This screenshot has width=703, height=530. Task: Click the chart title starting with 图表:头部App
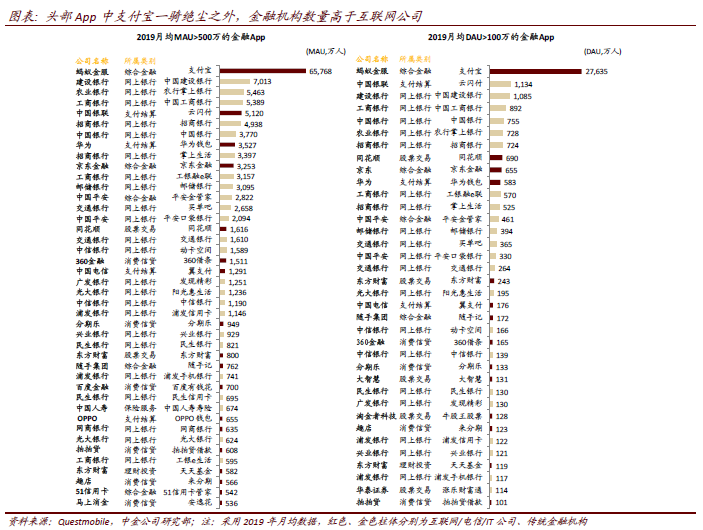[x=216, y=16]
